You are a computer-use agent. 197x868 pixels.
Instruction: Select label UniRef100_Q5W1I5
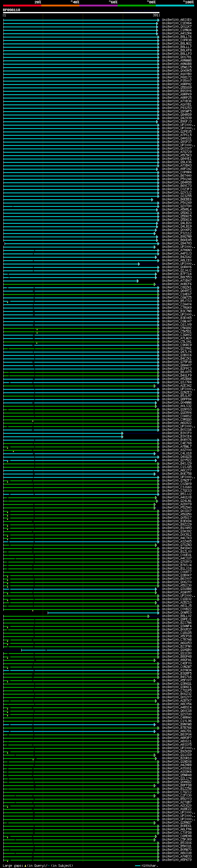coord(177,67)
